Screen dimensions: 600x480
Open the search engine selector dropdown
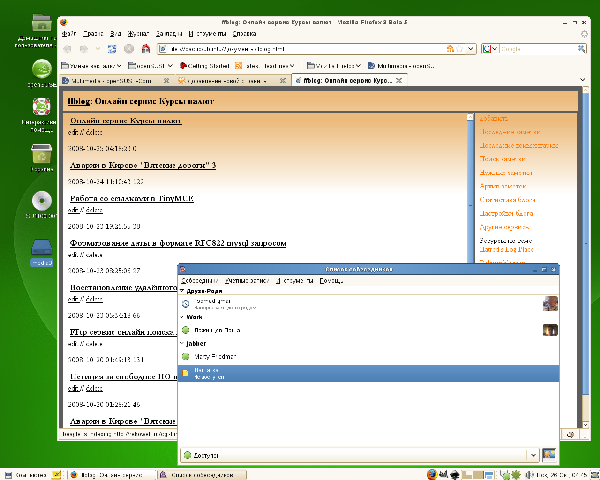489,48
